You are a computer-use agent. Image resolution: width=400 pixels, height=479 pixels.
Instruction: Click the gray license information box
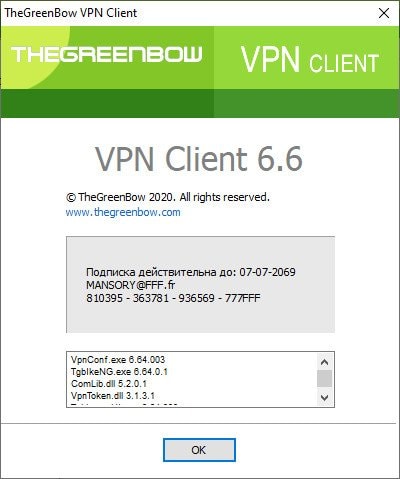coord(200,284)
